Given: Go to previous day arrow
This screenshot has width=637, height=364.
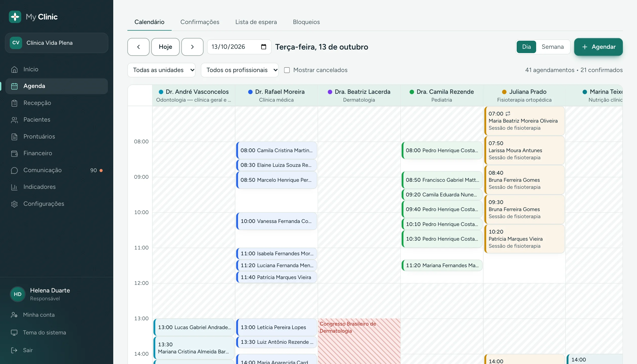Looking at the screenshot, I should (x=138, y=47).
